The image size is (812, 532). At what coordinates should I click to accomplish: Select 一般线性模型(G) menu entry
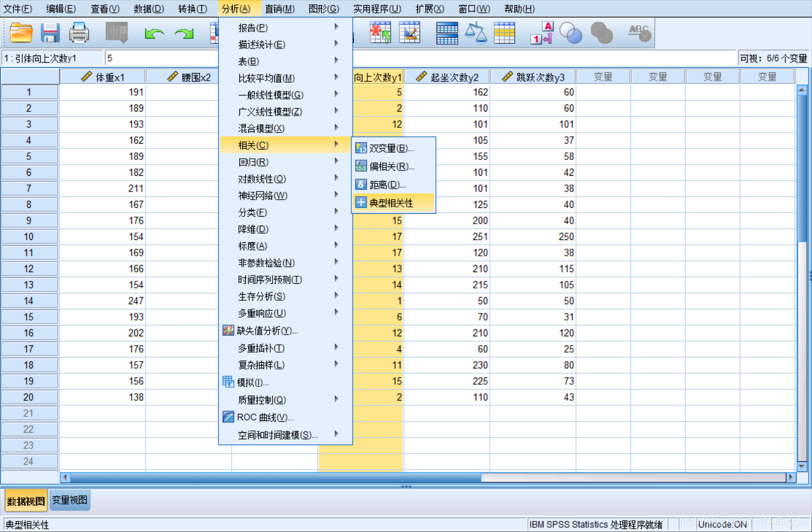click(x=286, y=95)
